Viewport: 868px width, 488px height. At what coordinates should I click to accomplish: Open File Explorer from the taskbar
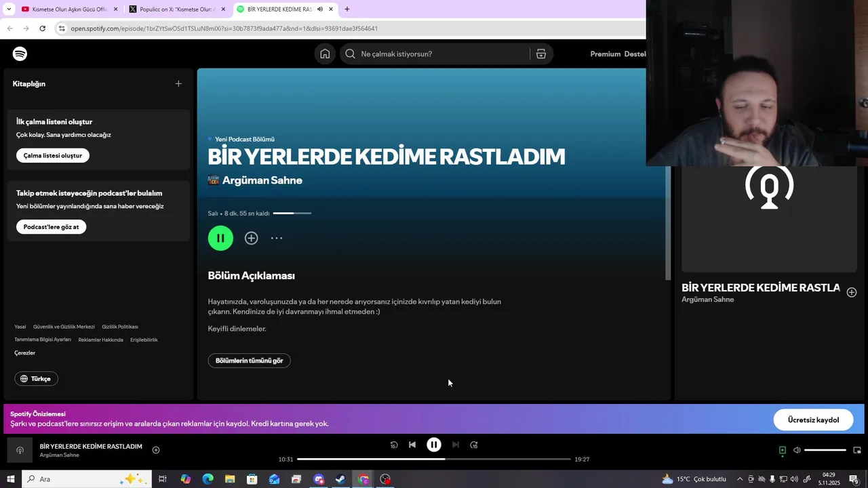coord(230,479)
